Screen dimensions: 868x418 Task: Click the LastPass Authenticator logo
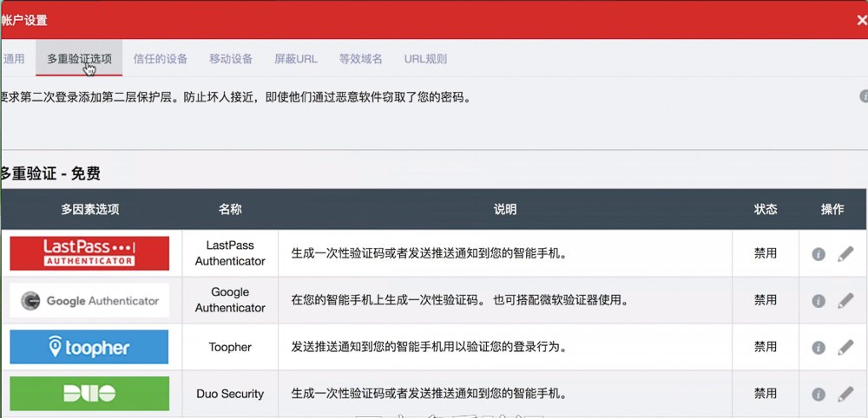point(89,253)
